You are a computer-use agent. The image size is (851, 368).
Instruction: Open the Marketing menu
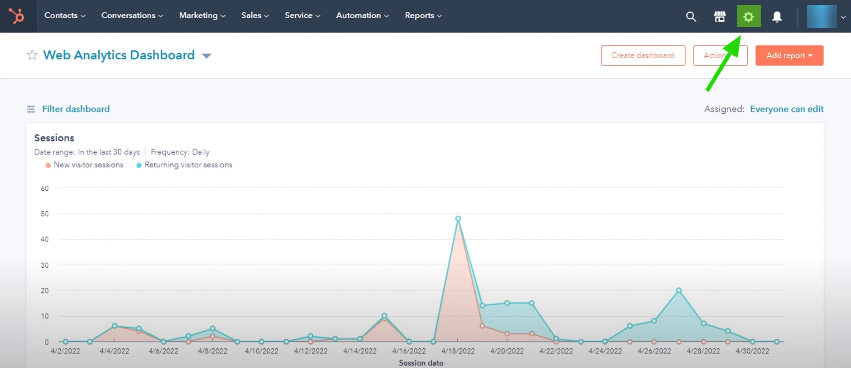pyautogui.click(x=202, y=16)
